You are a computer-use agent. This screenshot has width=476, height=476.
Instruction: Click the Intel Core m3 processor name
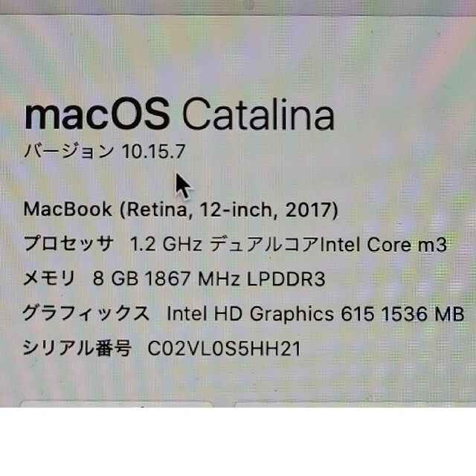tap(384, 245)
